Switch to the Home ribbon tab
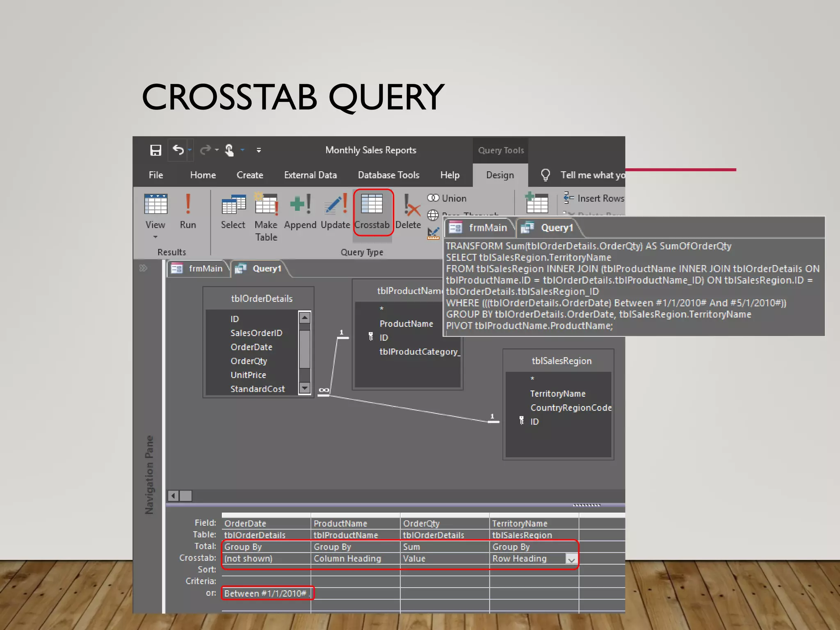The image size is (840, 630). 203,175
